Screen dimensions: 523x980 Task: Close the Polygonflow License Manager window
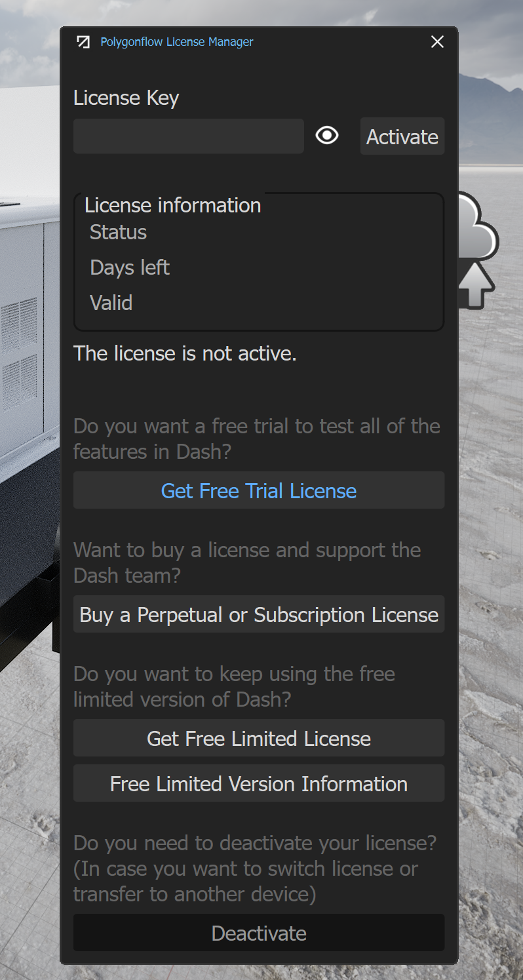click(437, 42)
